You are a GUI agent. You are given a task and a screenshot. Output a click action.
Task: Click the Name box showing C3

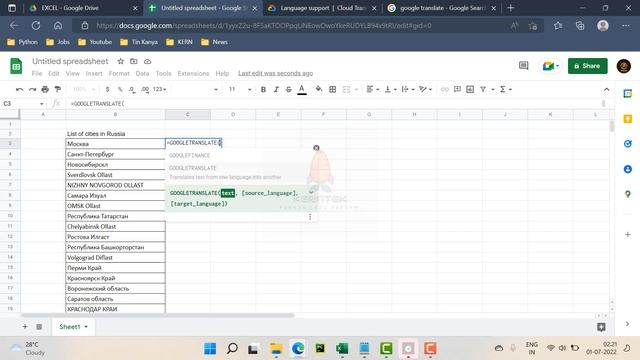(x=23, y=104)
